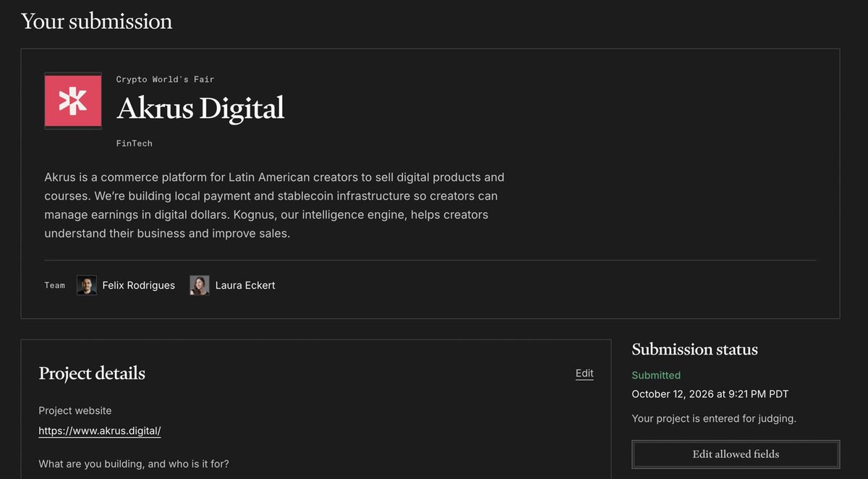
Task: Click the 'What are you building' question
Action: (134, 464)
